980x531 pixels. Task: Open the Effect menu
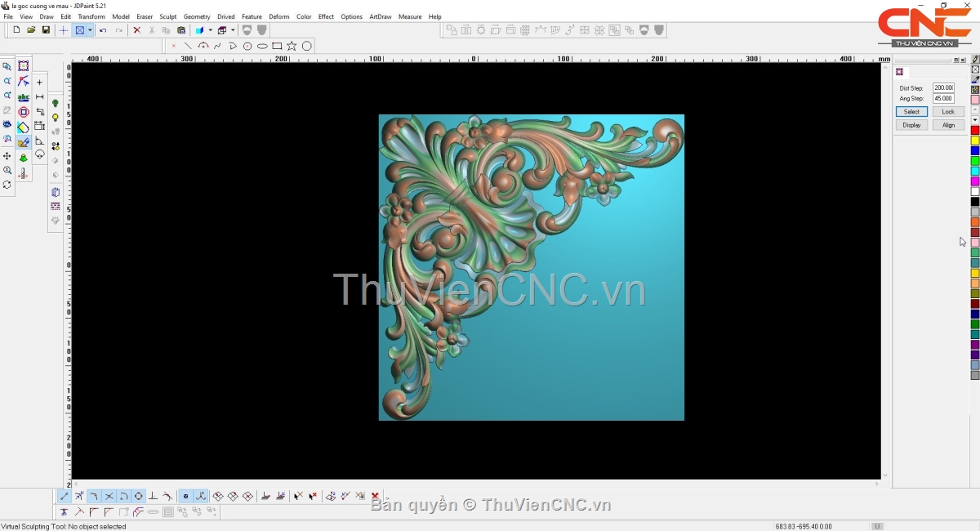tap(326, 16)
